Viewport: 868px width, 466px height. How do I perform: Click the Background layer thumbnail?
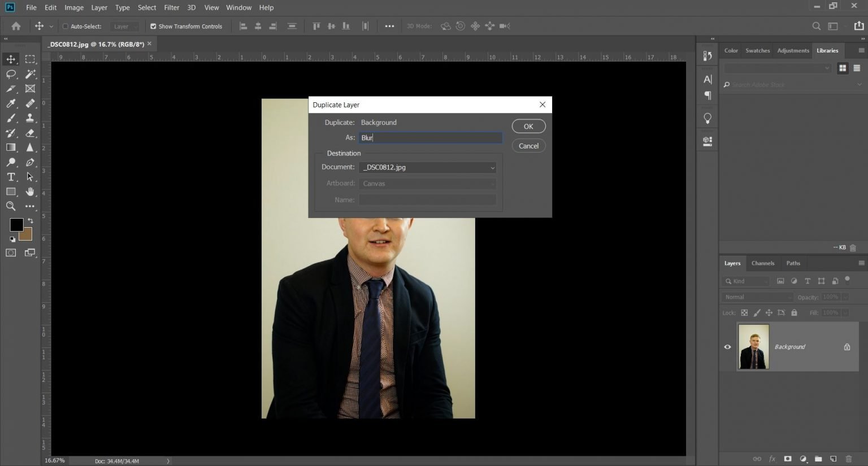coord(753,346)
